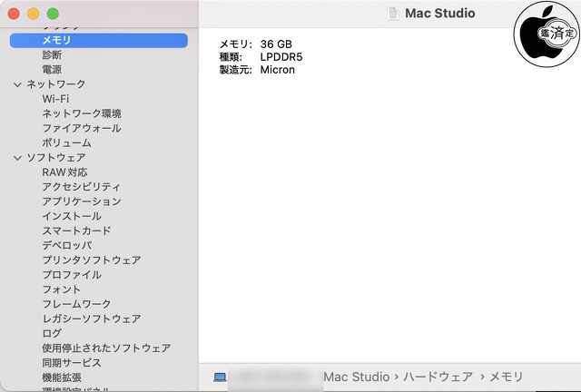Click Mac Studio in the path bar
This screenshot has width=581, height=392.
click(357, 377)
